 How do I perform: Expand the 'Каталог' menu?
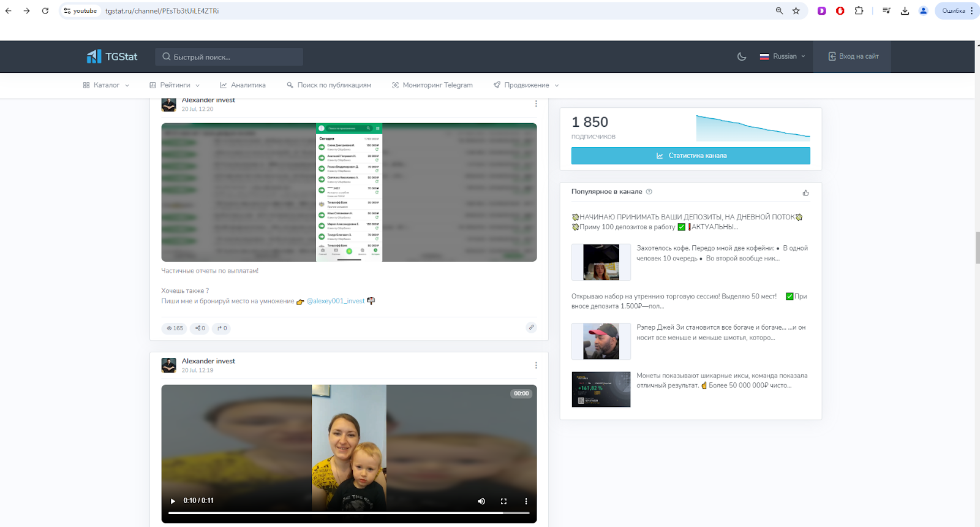(x=106, y=85)
